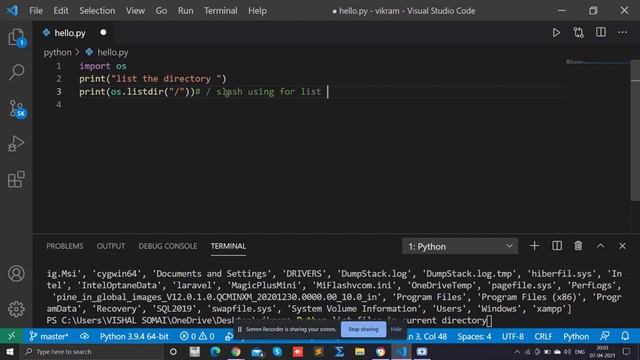Change CRLF end of line sequence
640x360 pixels.
[x=543, y=336]
